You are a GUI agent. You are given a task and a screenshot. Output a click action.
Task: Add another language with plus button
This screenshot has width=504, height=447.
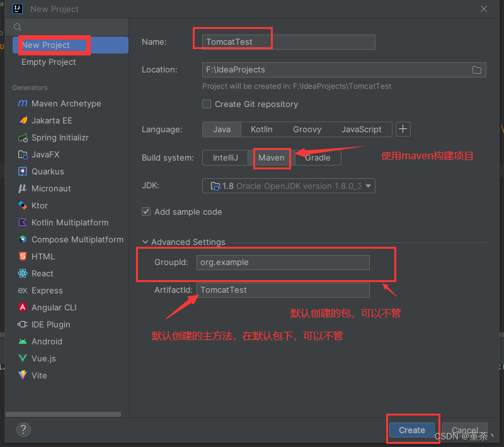403,129
